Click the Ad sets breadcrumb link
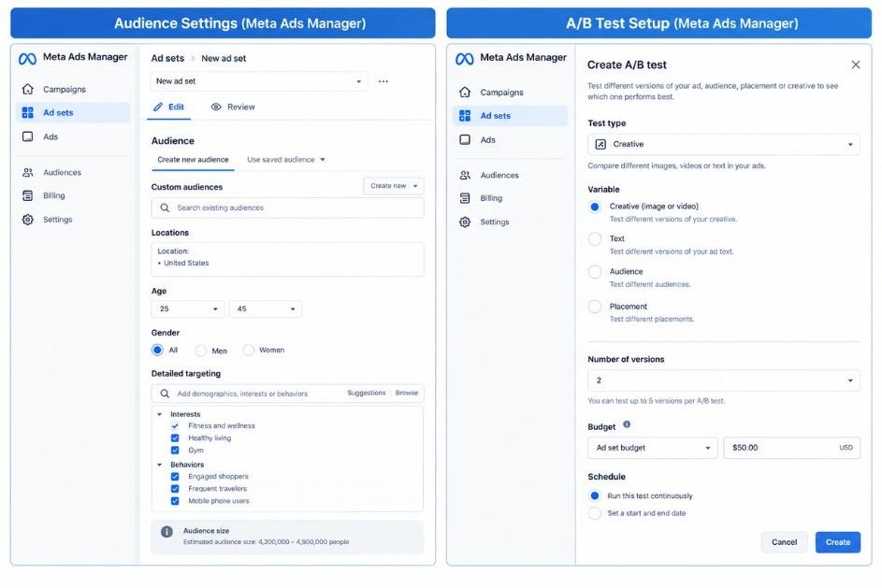The width and height of the screenshot is (882, 588). (x=167, y=59)
